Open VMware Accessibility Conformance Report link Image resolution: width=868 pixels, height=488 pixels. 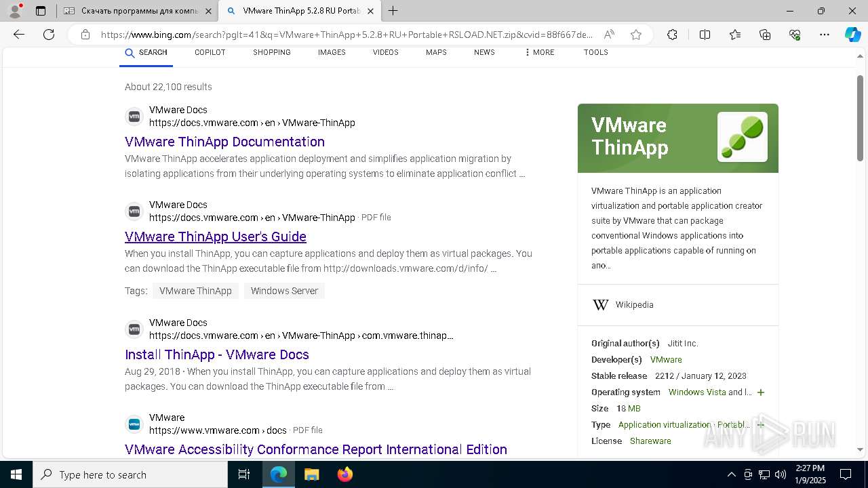(x=316, y=449)
